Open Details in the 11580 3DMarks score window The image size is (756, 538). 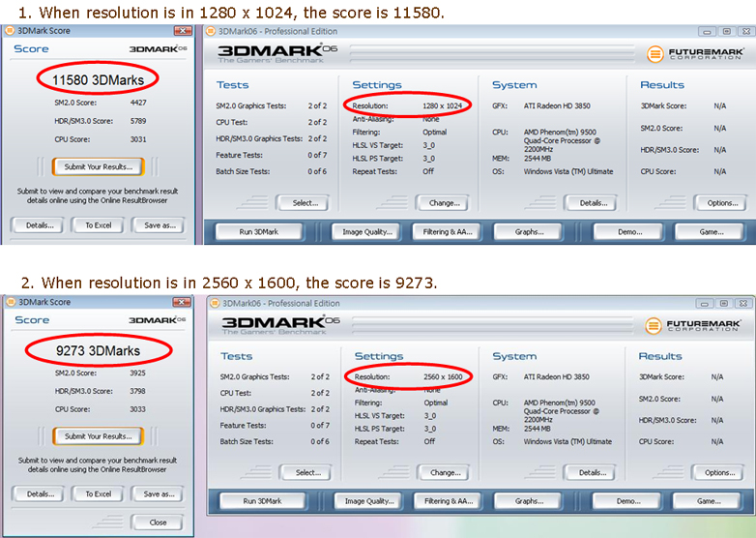tap(40, 225)
